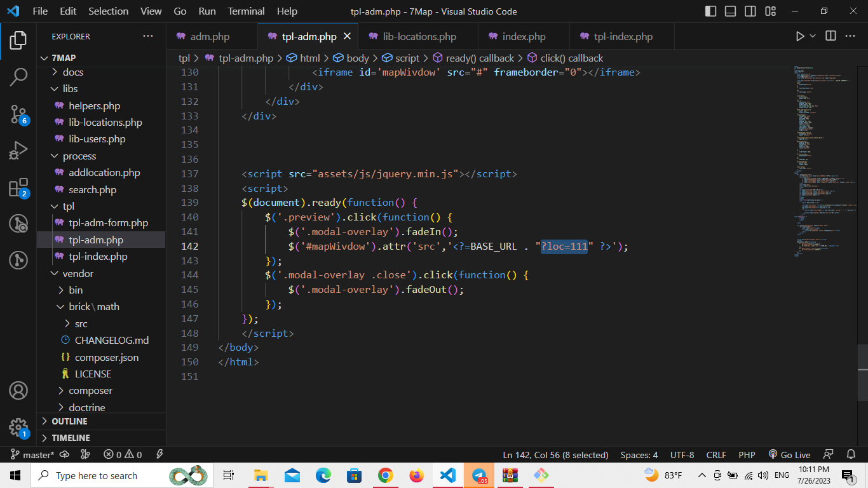Split the editor to the right
This screenshot has width=868, height=488.
pos(831,36)
